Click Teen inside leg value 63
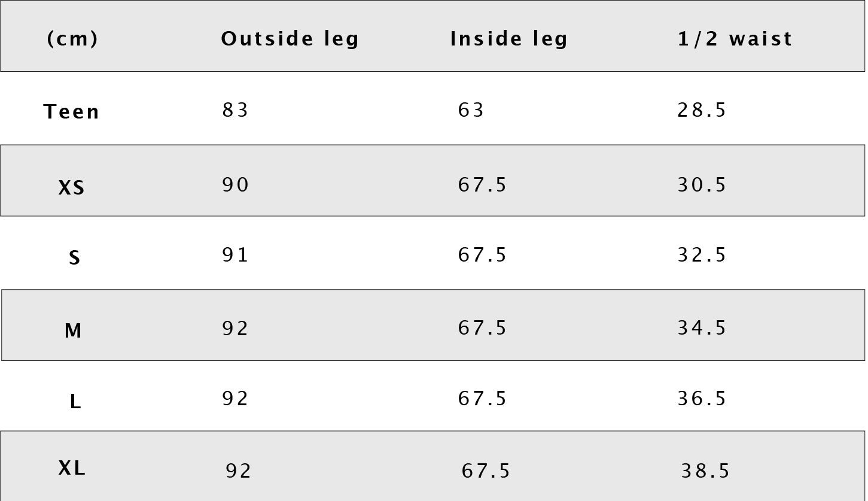The image size is (868, 501). 471,110
